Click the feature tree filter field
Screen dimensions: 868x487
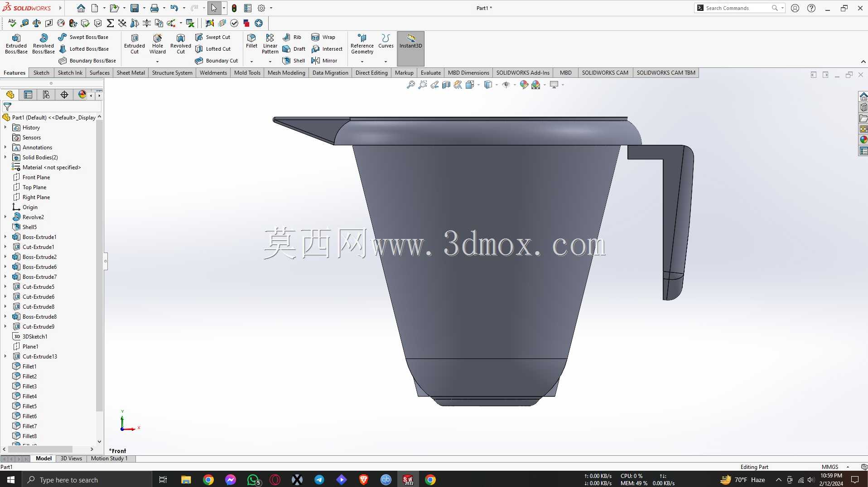[x=52, y=107]
